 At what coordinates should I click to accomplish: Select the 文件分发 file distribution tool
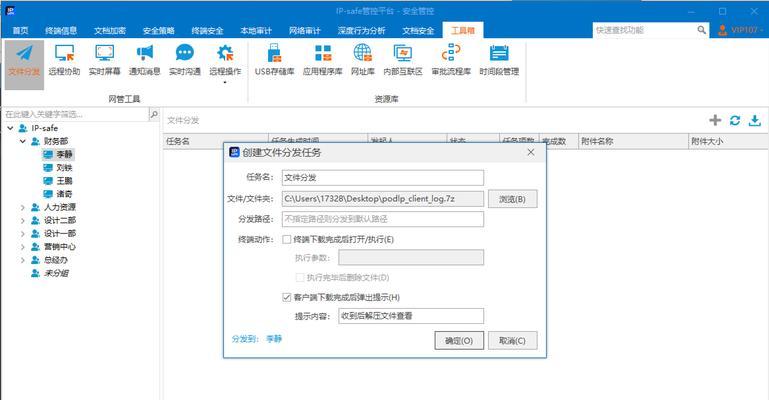click(x=24, y=64)
